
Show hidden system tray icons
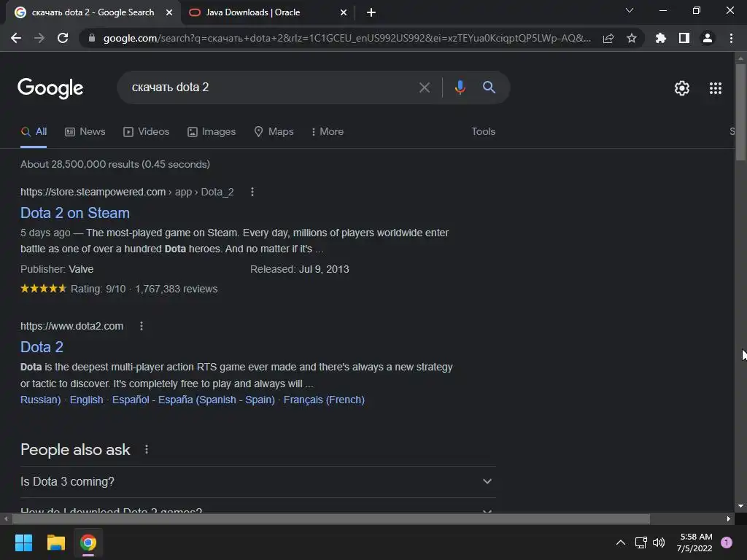point(620,542)
